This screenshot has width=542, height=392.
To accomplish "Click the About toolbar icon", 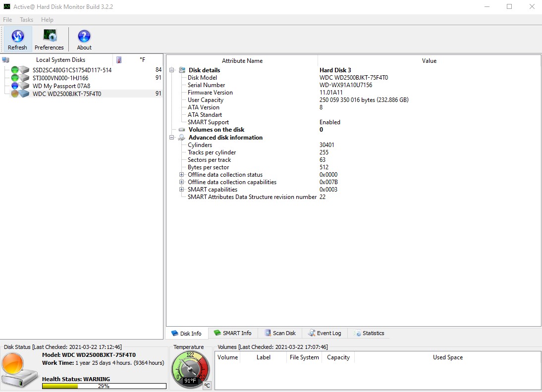I will pos(84,35).
